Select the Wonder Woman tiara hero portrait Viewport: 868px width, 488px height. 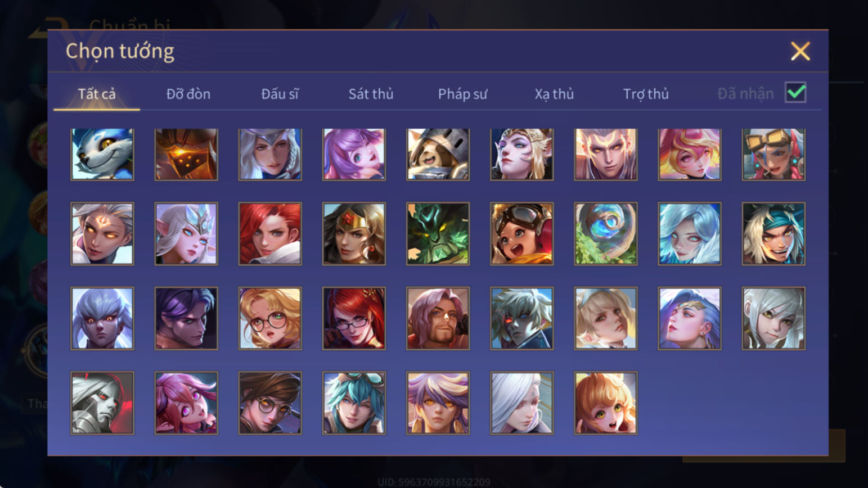click(x=354, y=234)
